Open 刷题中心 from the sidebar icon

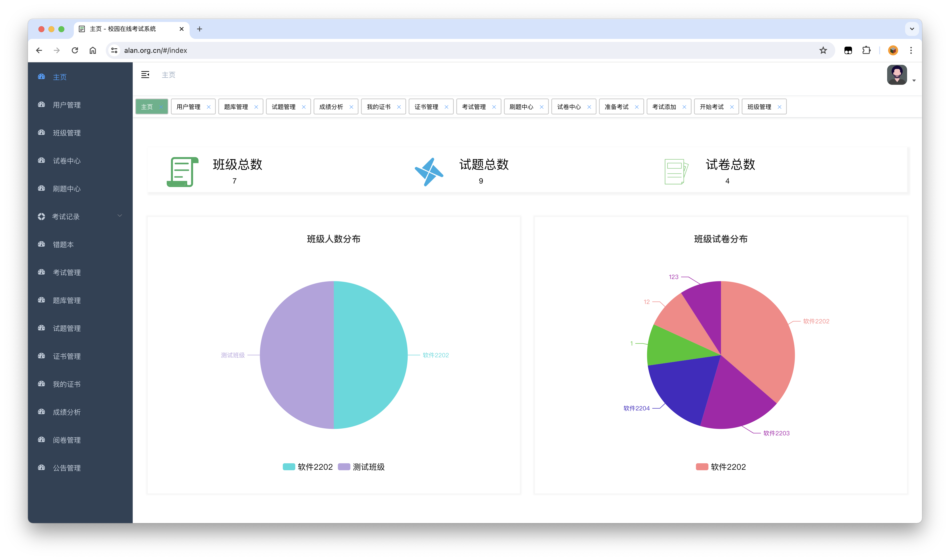[x=41, y=189]
